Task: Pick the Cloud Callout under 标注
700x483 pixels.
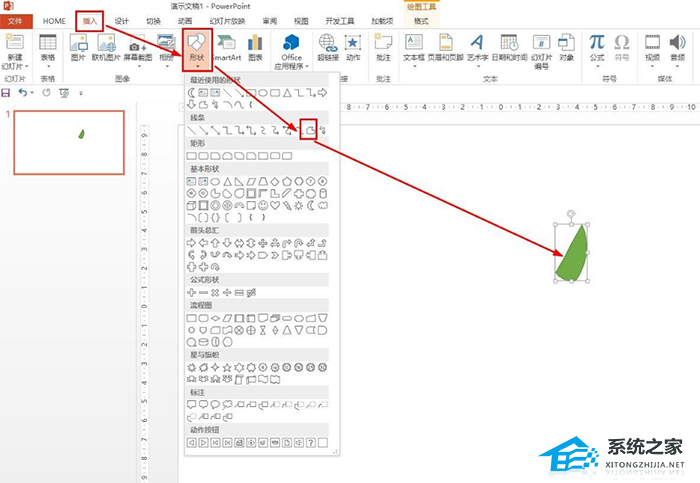Action: 227,404
